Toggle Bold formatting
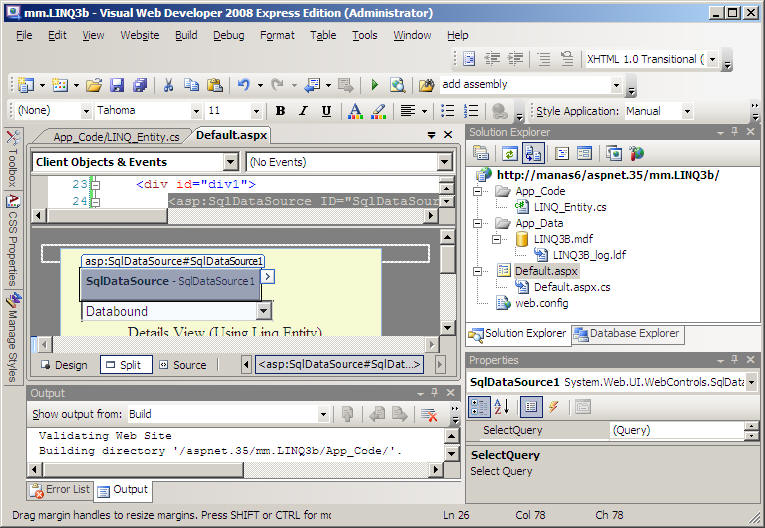Screen dimensions: 765x528 (x=280, y=111)
